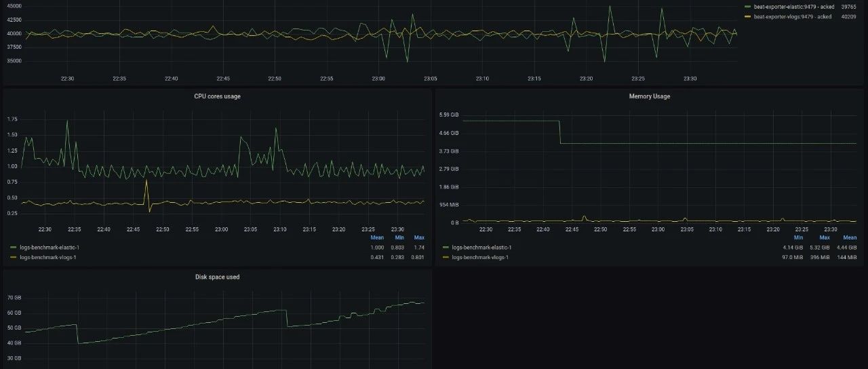The image size is (868, 369).
Task: Open the CPU cores usage panel title
Action: click(217, 96)
